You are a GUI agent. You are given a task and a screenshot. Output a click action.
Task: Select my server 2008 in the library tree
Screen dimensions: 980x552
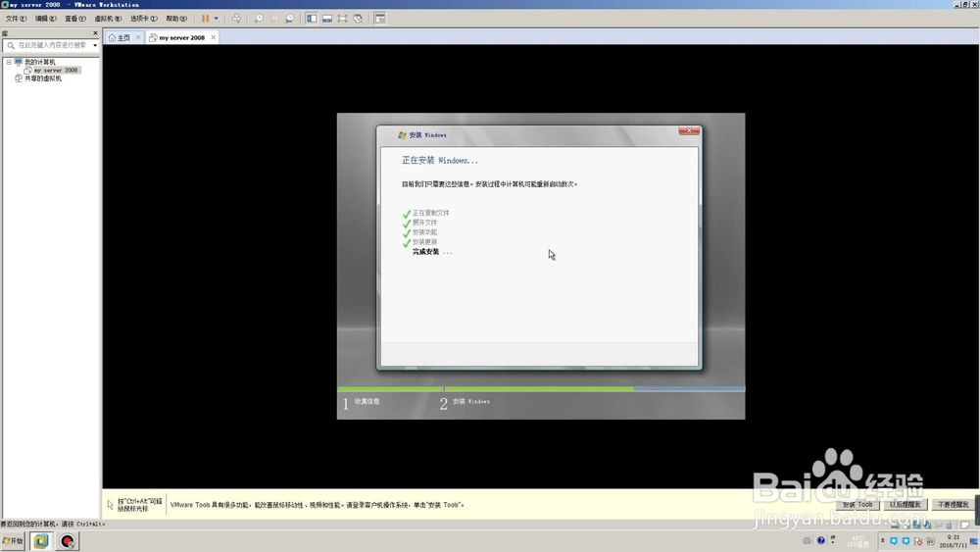(x=56, y=70)
